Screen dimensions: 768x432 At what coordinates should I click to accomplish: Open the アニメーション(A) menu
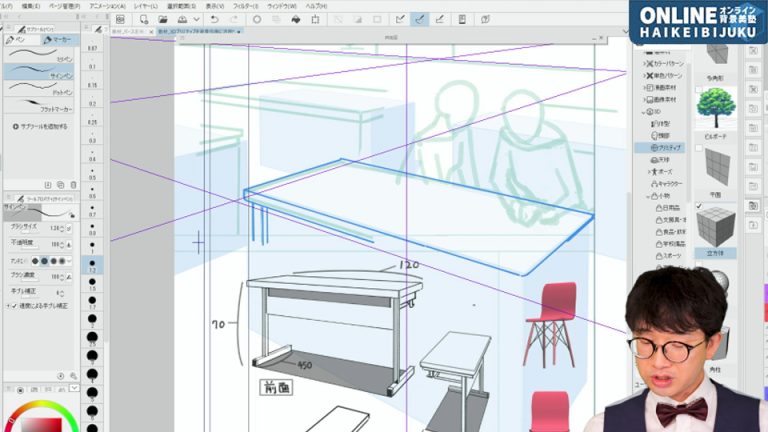click(107, 6)
